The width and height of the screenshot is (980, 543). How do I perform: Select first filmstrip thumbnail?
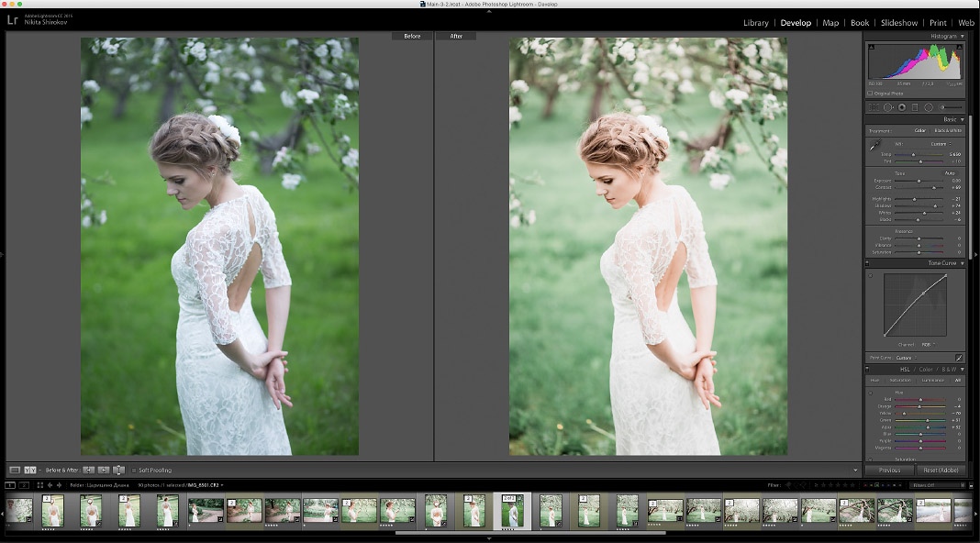tap(17, 510)
